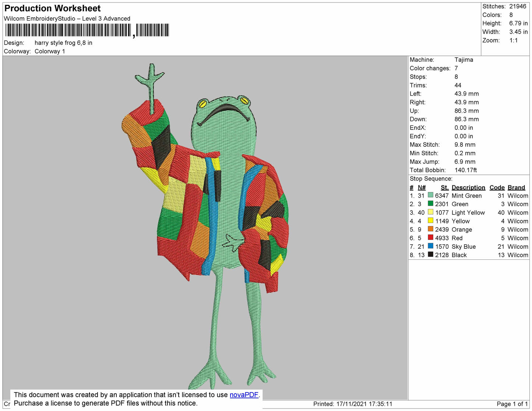
Task: Click the 'Mint Green' description text
Action: [466, 196]
